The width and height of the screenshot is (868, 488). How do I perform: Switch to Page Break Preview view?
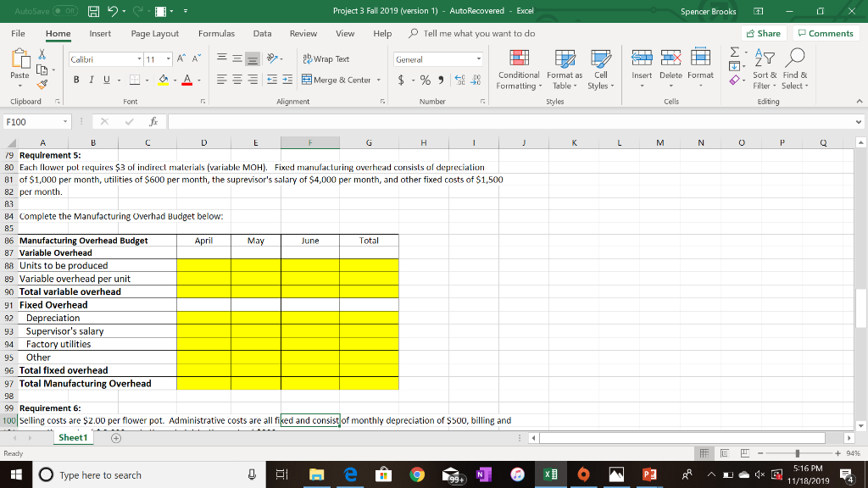point(744,453)
